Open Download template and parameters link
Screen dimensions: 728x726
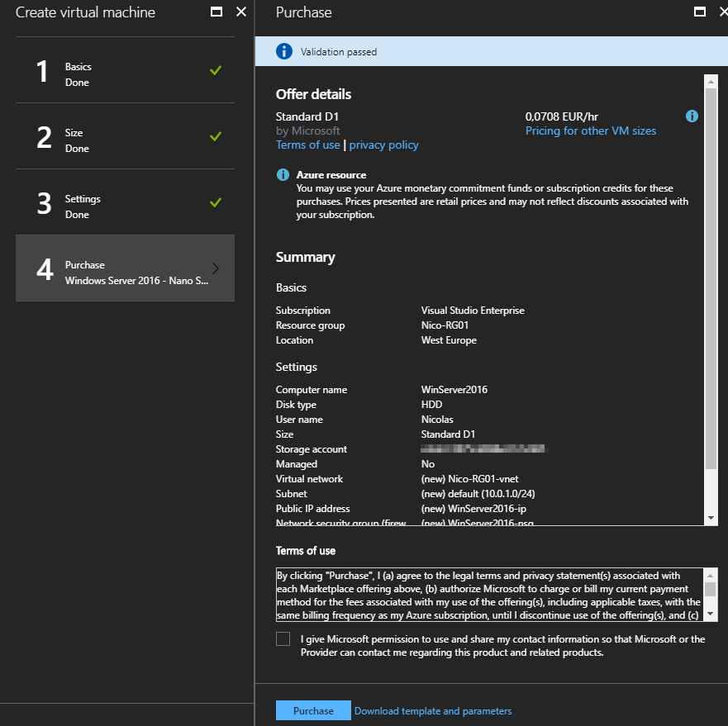point(433,710)
